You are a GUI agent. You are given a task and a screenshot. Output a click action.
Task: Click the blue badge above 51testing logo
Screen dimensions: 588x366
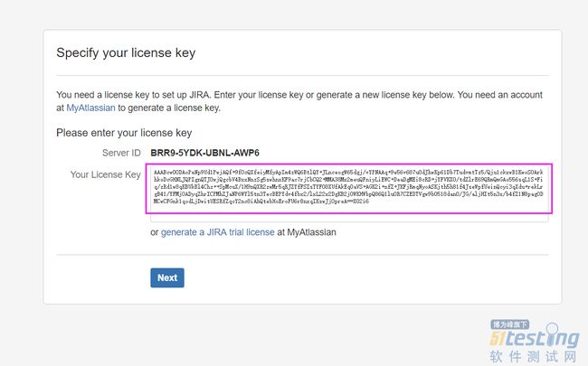(509, 324)
